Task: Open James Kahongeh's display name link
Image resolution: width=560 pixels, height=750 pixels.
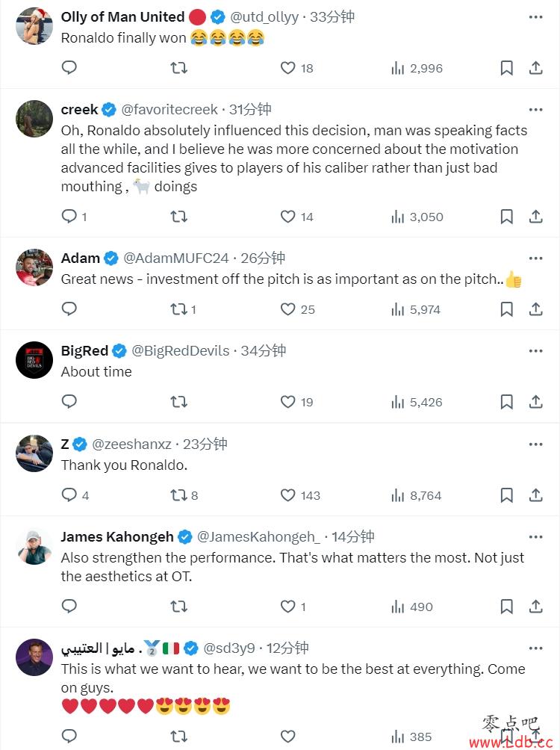Action: pos(116,537)
